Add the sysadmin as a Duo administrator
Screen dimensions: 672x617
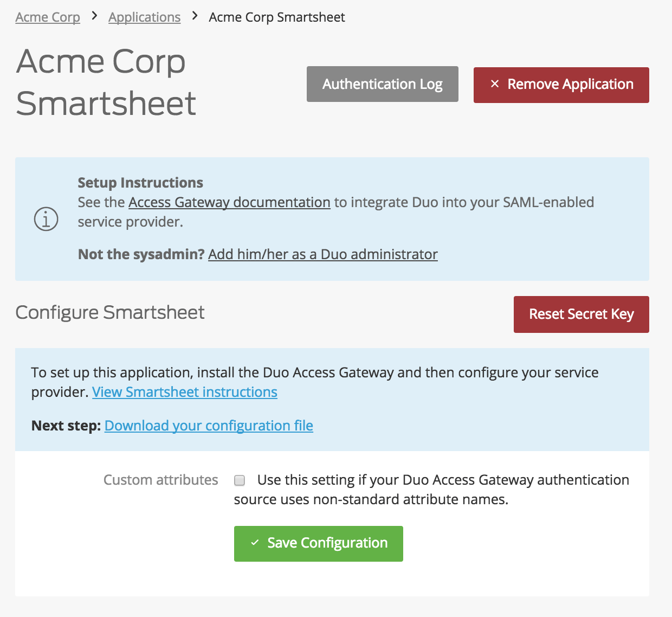point(323,254)
